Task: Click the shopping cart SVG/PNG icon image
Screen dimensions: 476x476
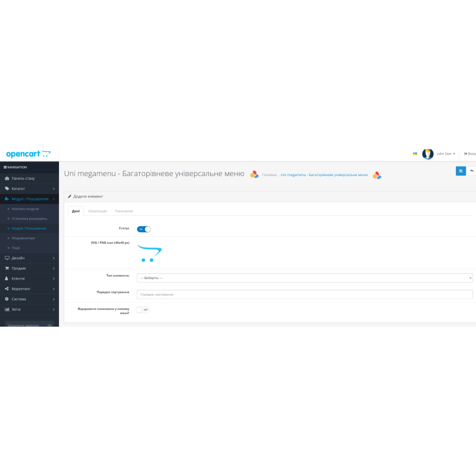Action: tap(149, 253)
